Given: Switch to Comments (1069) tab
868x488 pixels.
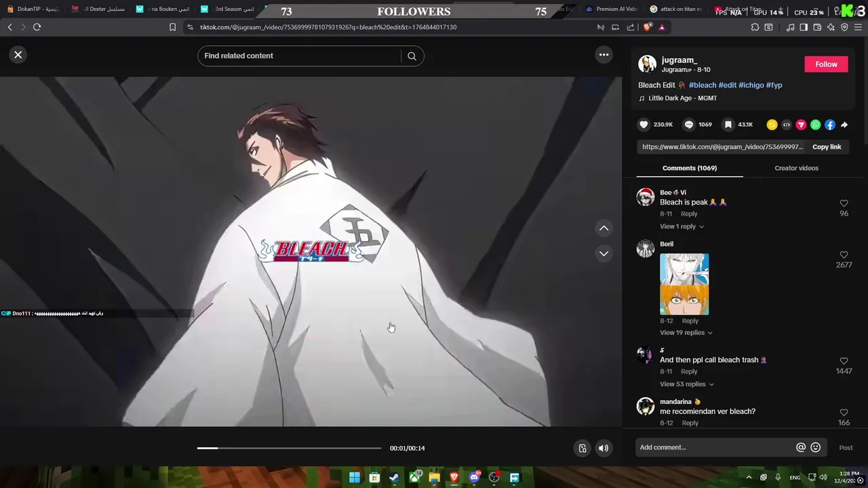Looking at the screenshot, I should 690,168.
